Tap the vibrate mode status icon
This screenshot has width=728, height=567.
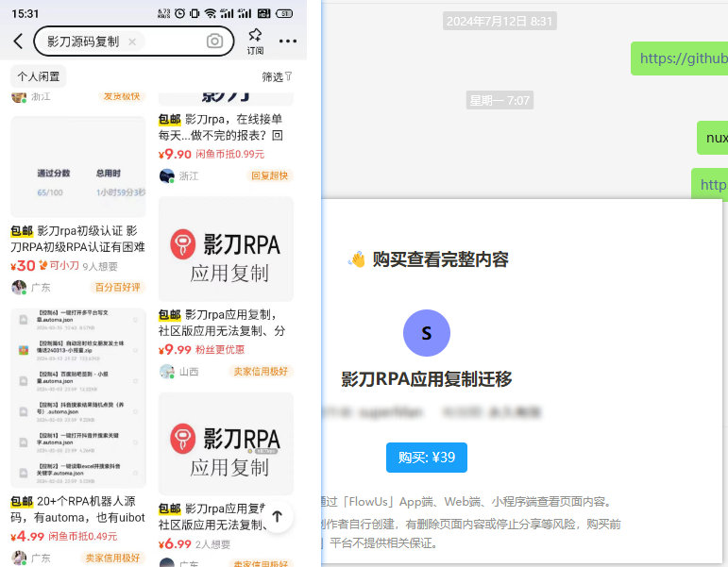tap(195, 13)
